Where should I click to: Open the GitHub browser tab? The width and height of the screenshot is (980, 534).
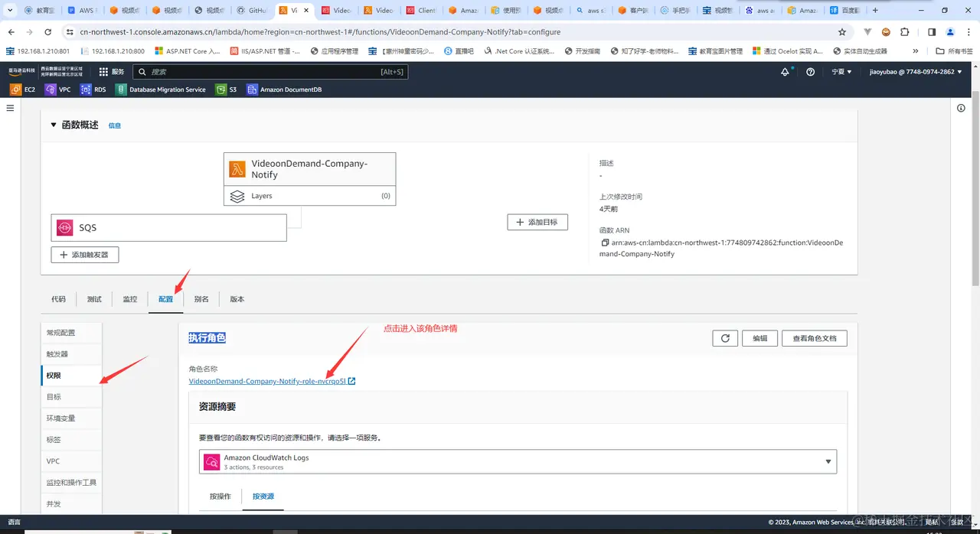click(x=250, y=11)
